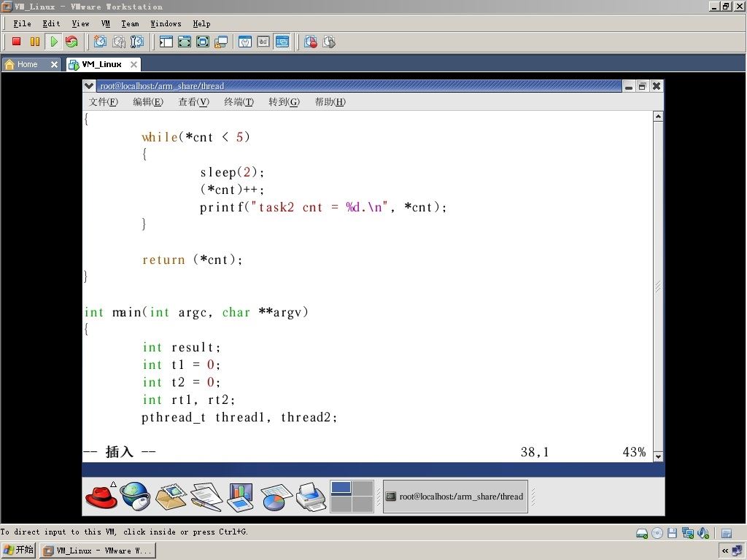The width and height of the screenshot is (747, 560).
Task: Open the terminal 文件(F) menu
Action: (x=104, y=101)
